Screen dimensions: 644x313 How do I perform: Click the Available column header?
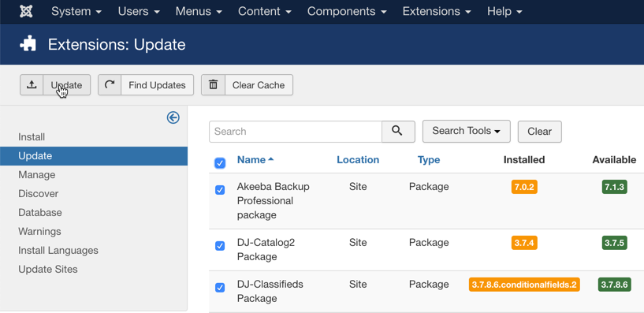614,160
